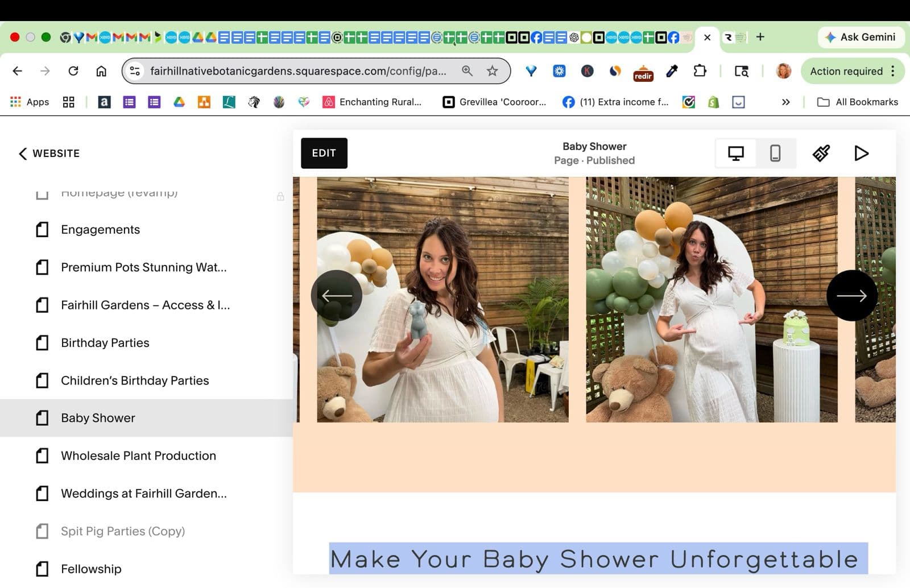
Task: Open the Chrome three-dot menu
Action: pyautogui.click(x=893, y=71)
